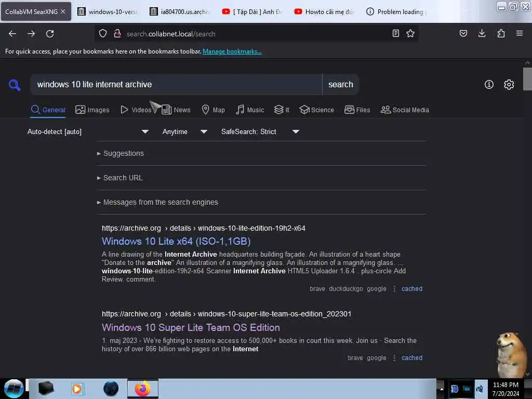This screenshot has width=532, height=399.
Task: Open Windows 10 Lite x64 (ISO-1,1GB) result
Action: coord(176,241)
